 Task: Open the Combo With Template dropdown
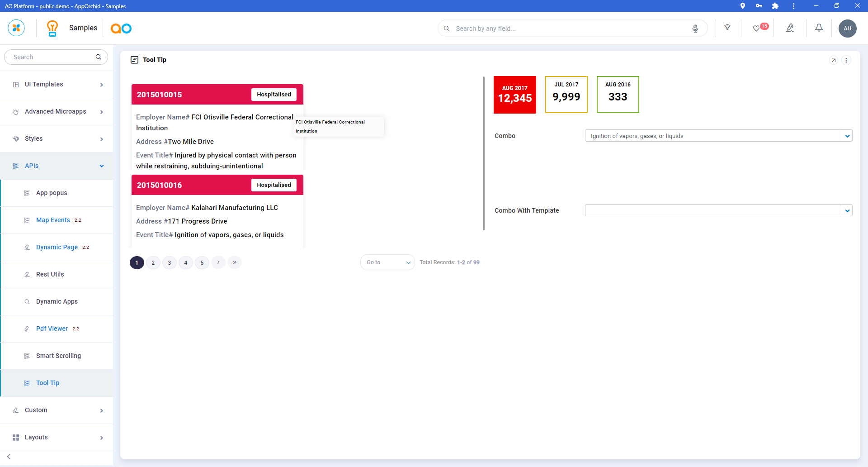[x=847, y=210]
